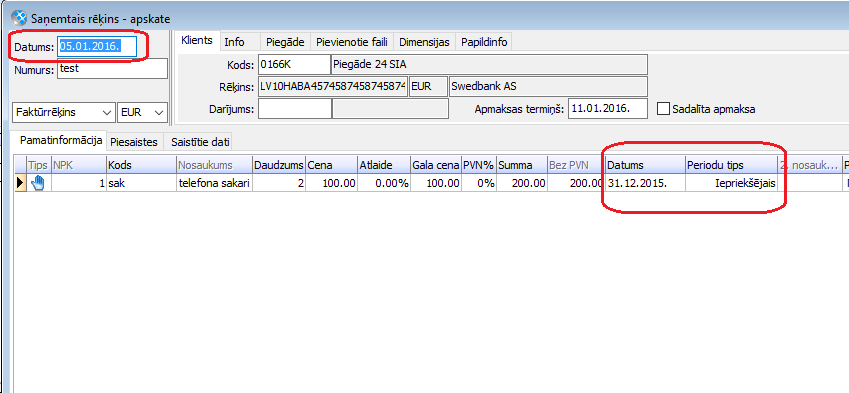Click the discount cell 0.00%

click(x=383, y=184)
